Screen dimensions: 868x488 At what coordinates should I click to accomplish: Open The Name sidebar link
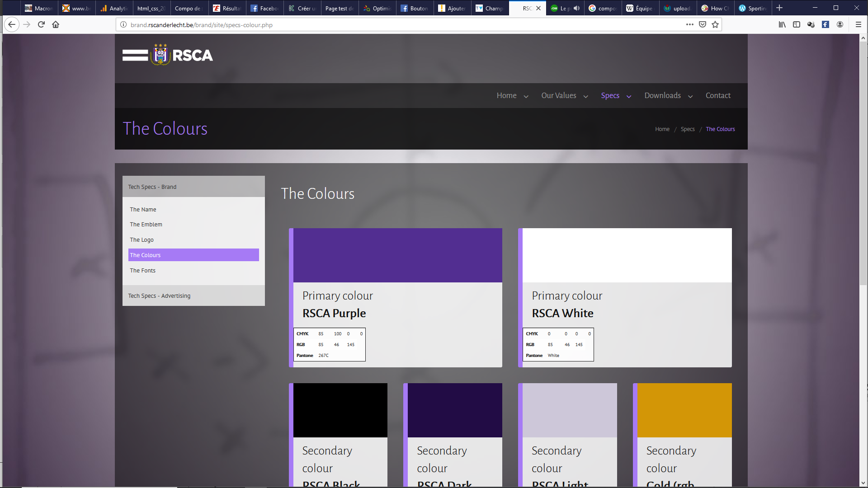click(143, 209)
